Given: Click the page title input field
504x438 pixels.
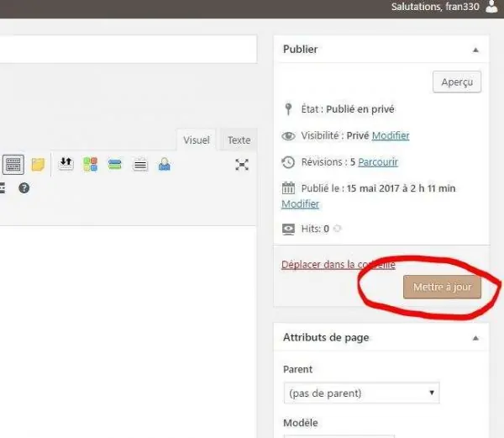Looking at the screenshot, I should [129, 49].
